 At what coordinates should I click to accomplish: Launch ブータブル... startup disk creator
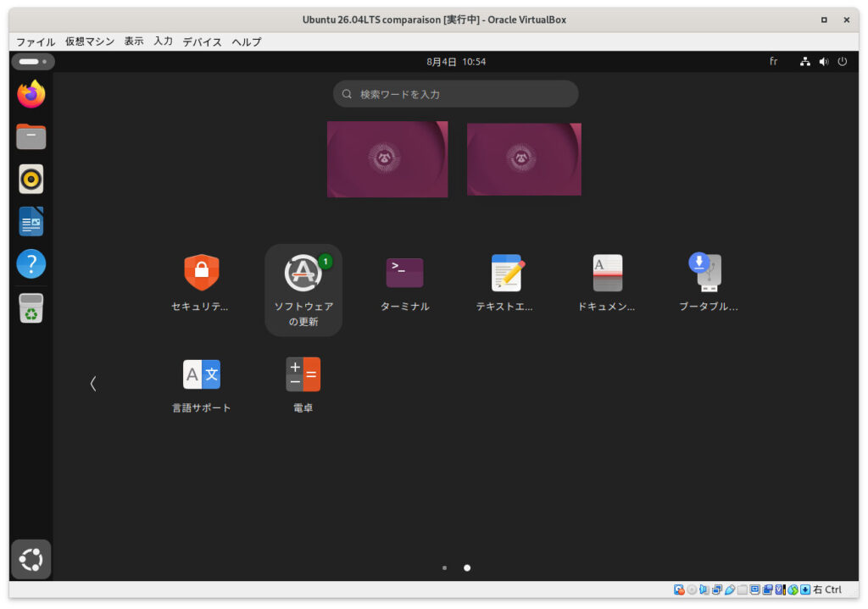click(x=709, y=283)
